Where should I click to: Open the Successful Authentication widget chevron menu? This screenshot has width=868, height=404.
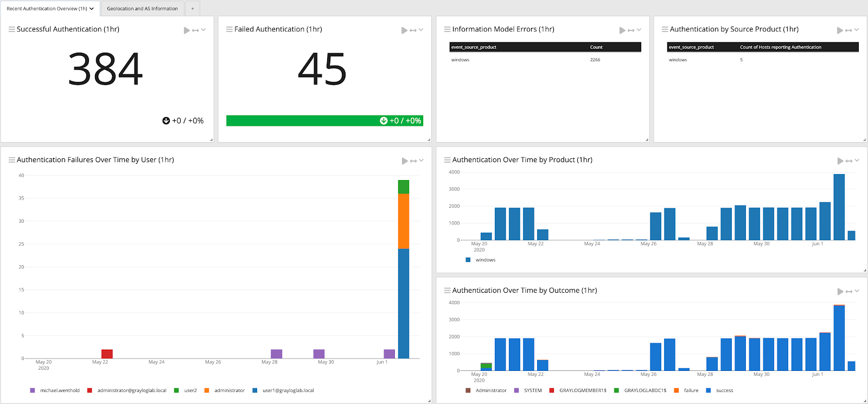click(203, 30)
